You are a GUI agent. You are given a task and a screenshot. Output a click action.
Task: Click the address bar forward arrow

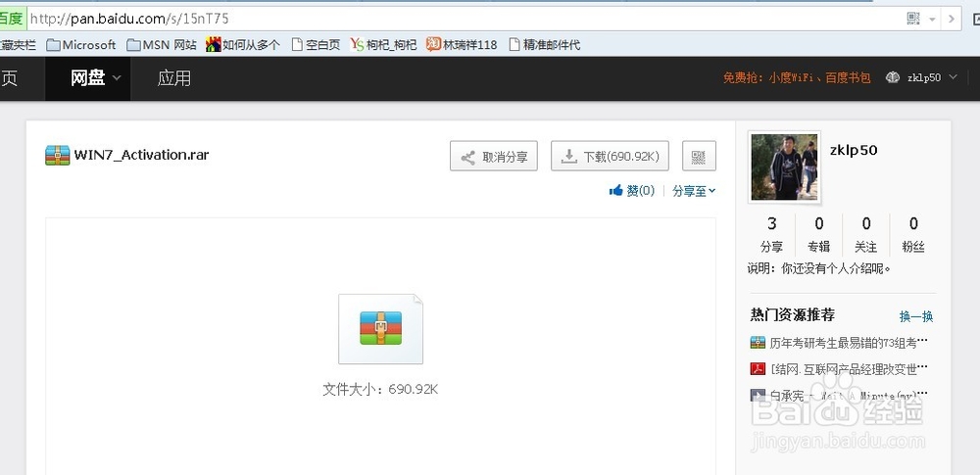pyautogui.click(x=952, y=19)
